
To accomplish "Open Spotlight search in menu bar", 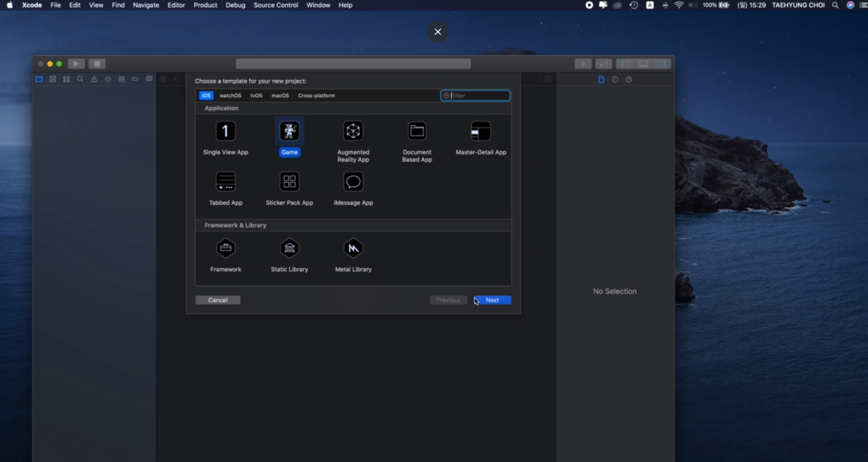I will tap(835, 5).
